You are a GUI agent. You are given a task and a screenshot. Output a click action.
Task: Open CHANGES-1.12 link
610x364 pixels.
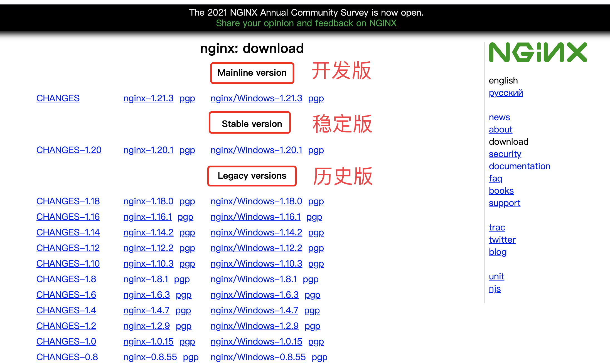[68, 248]
